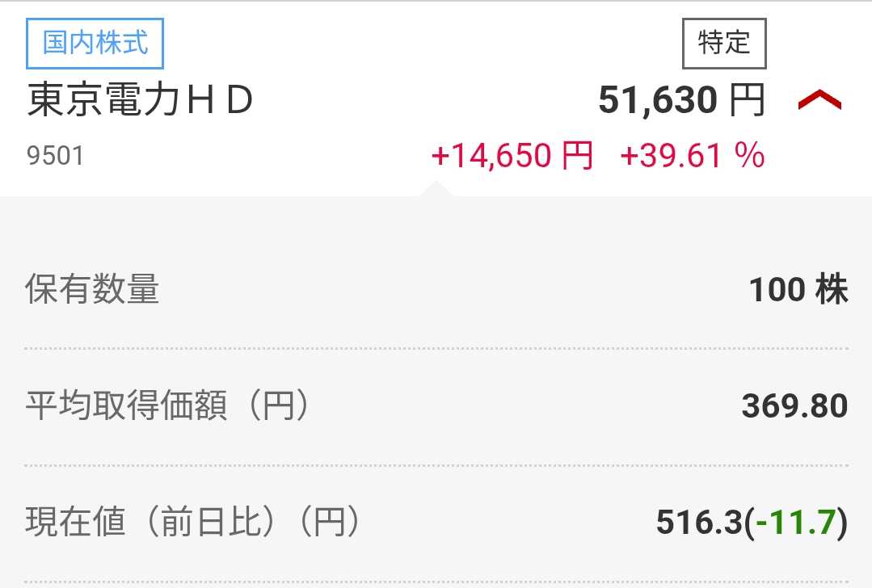This screenshot has height=588, width=872.
Task: Tap the 国内株式 category badge
Action: click(95, 44)
